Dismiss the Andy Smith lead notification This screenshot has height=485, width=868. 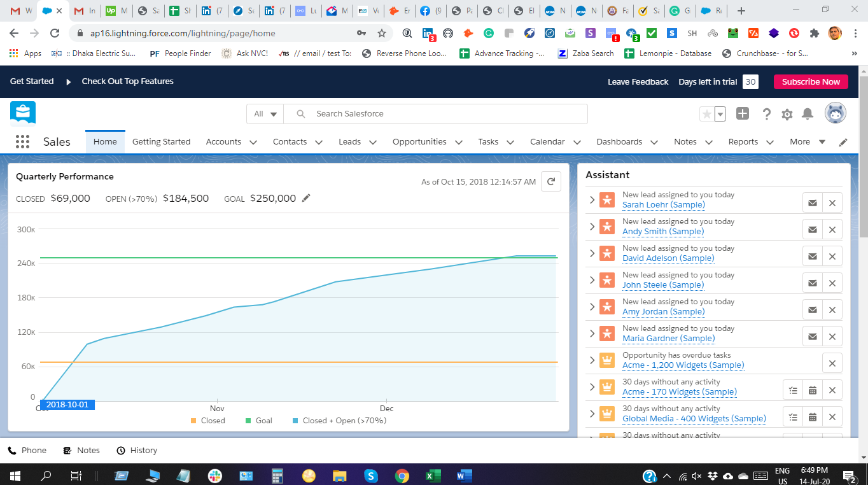pos(832,230)
